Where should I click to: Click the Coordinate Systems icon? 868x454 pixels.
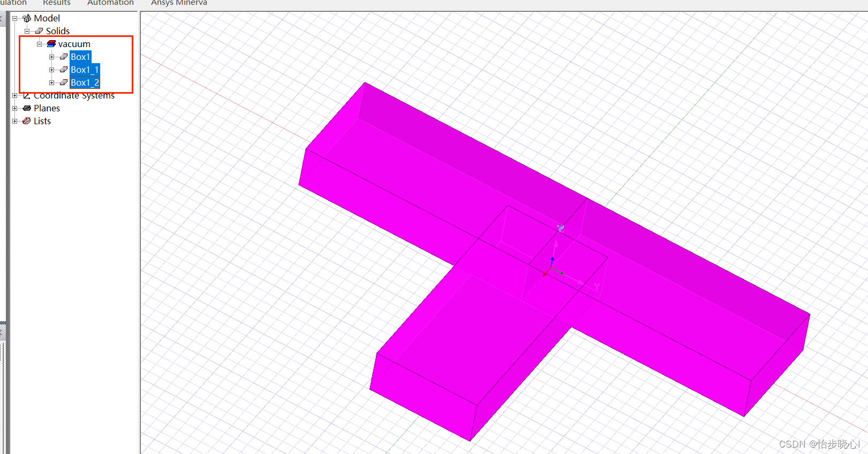27,95
